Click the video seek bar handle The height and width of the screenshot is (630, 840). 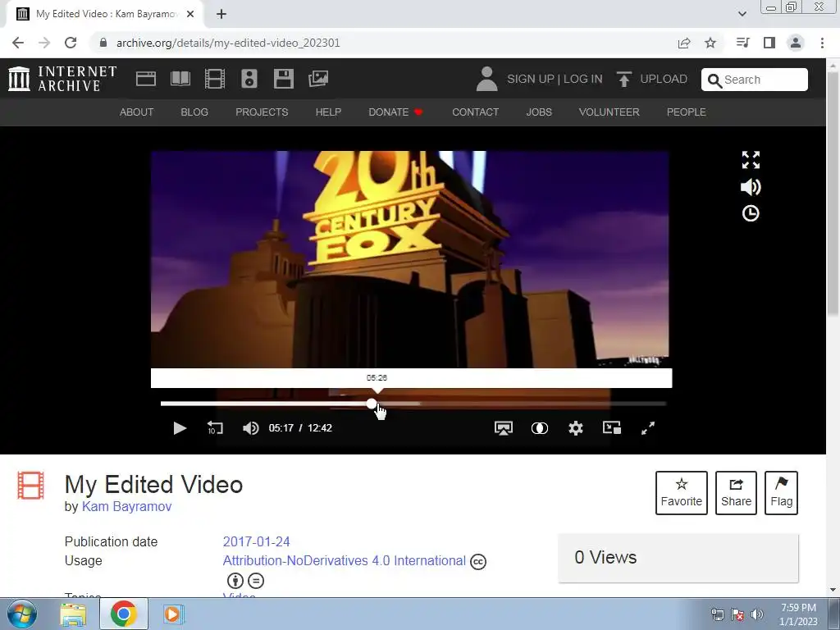[x=372, y=404]
